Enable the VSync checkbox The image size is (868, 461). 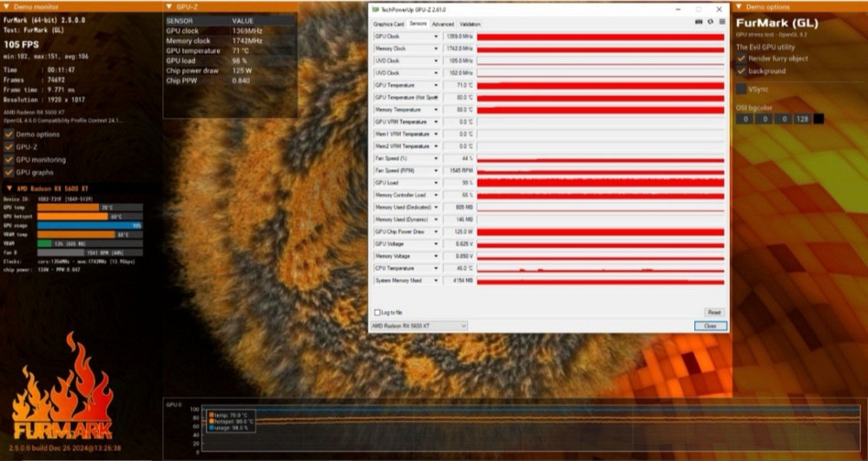point(740,89)
